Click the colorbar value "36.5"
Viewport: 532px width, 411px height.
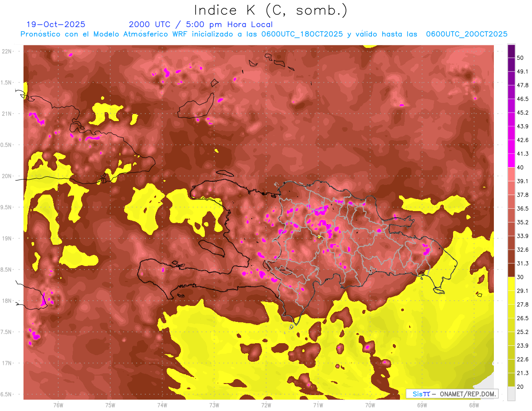(x=522, y=208)
